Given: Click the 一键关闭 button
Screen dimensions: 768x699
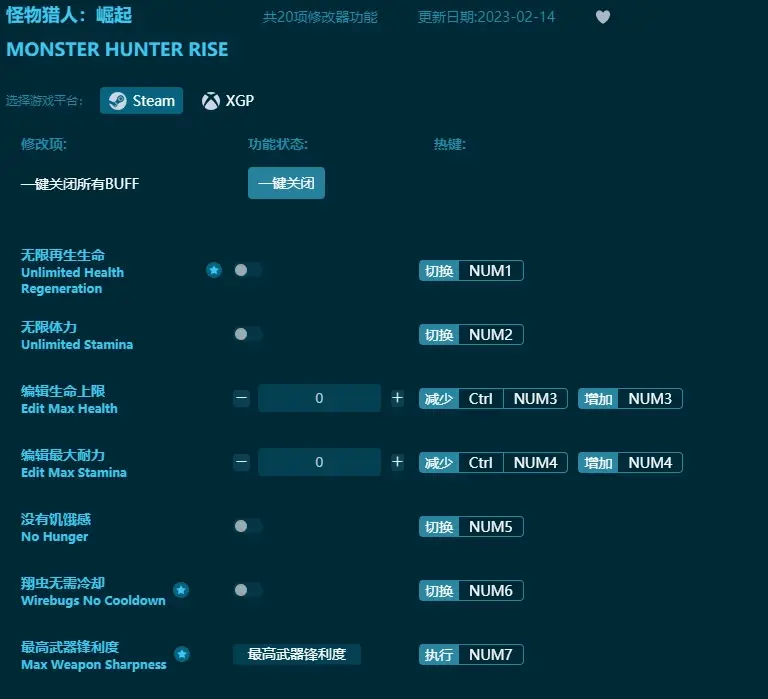Looking at the screenshot, I should (286, 183).
